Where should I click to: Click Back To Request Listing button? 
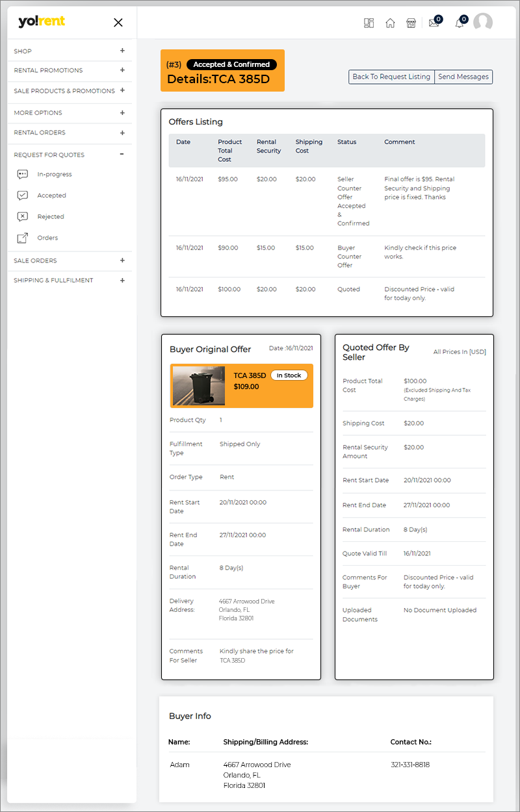pos(391,77)
